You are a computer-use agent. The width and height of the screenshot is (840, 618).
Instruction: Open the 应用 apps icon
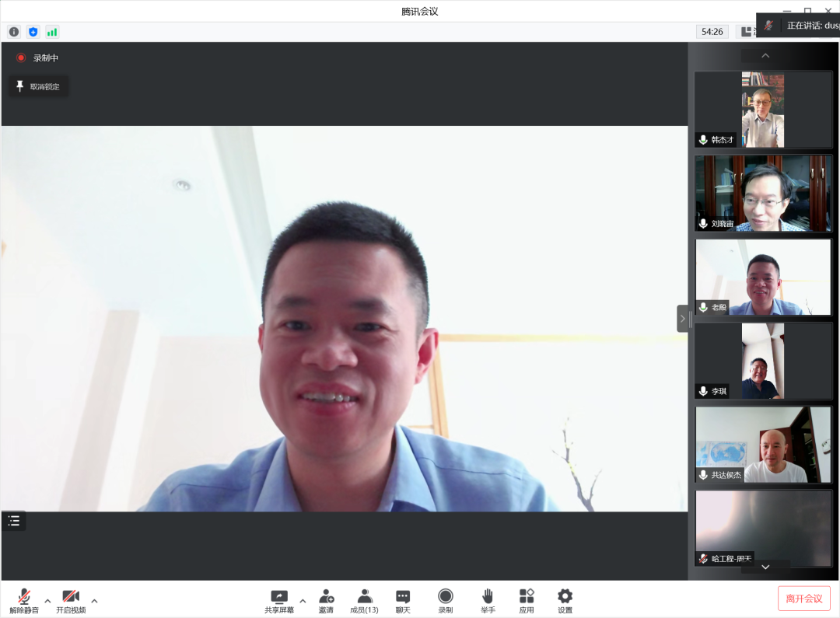click(x=527, y=599)
